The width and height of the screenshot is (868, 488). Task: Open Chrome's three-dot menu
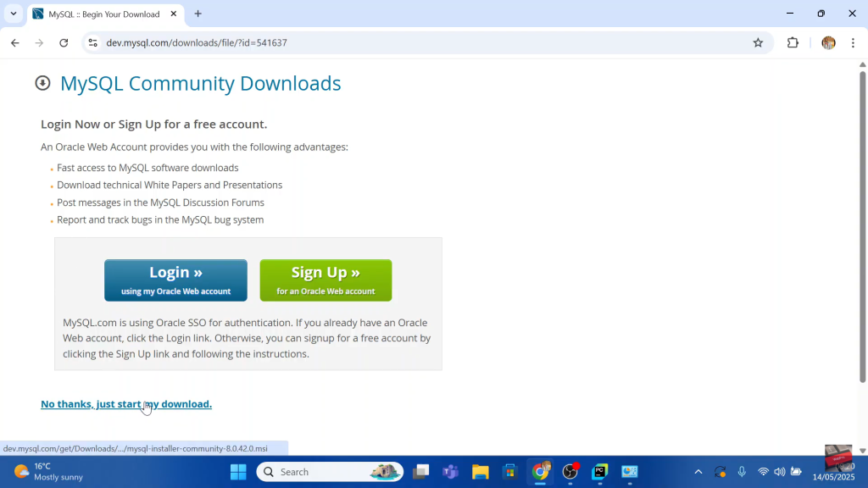(x=853, y=42)
